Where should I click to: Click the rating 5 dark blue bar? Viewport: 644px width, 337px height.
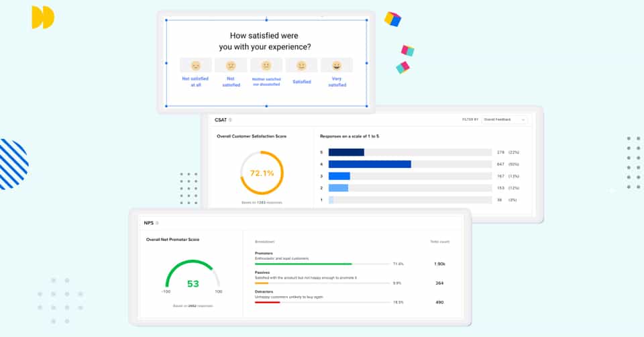346,152
